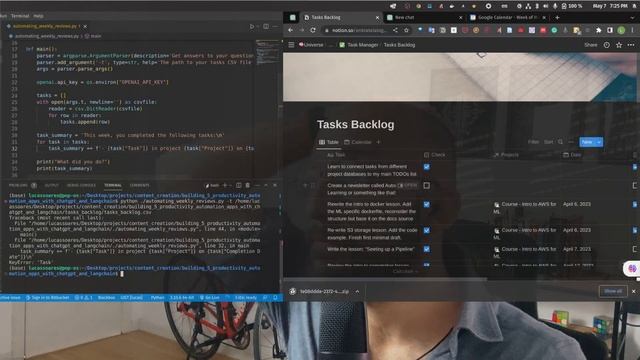Open the Debug Console panel tab

coord(81,185)
